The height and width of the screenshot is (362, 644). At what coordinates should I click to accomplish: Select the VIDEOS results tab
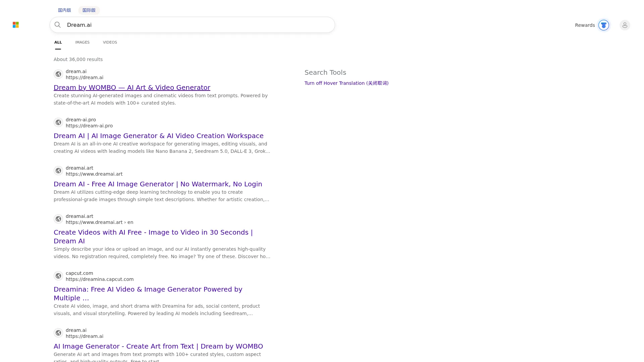(x=110, y=42)
